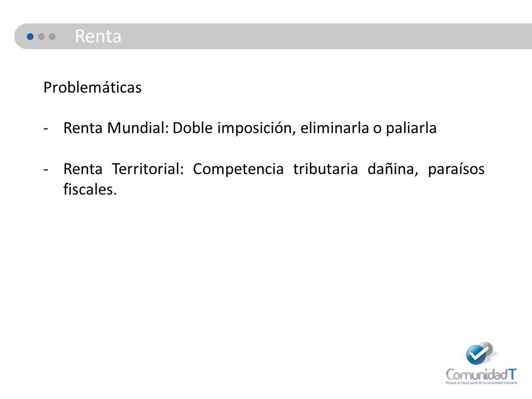Click the word fiscales

point(90,189)
